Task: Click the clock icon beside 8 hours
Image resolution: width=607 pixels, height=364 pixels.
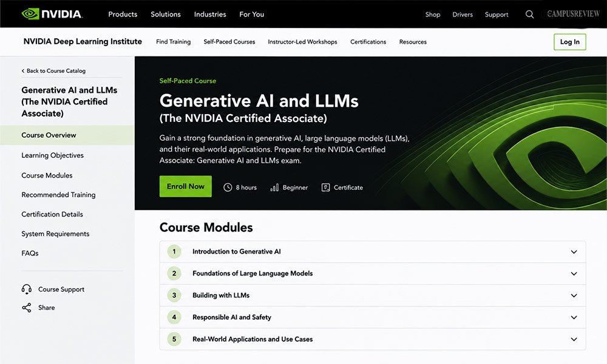Action: (x=228, y=187)
